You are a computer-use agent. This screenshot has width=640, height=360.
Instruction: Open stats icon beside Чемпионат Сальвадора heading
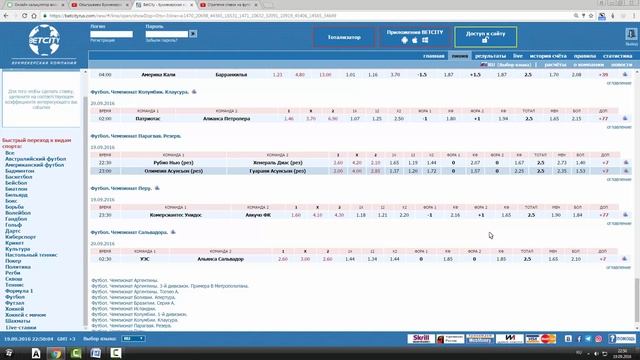[x=173, y=232]
